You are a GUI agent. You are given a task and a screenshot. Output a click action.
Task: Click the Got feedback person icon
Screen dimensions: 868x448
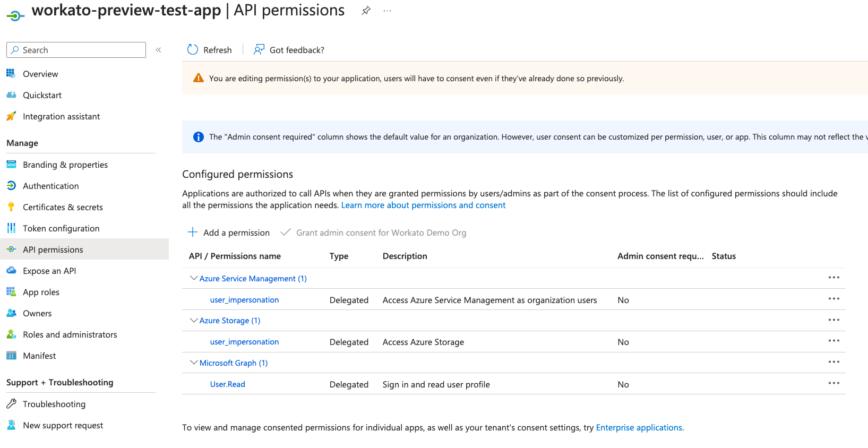259,50
